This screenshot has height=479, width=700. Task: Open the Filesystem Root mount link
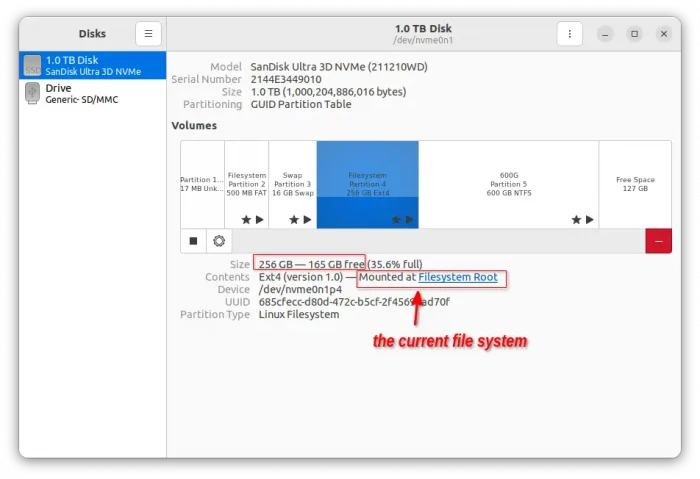click(457, 277)
